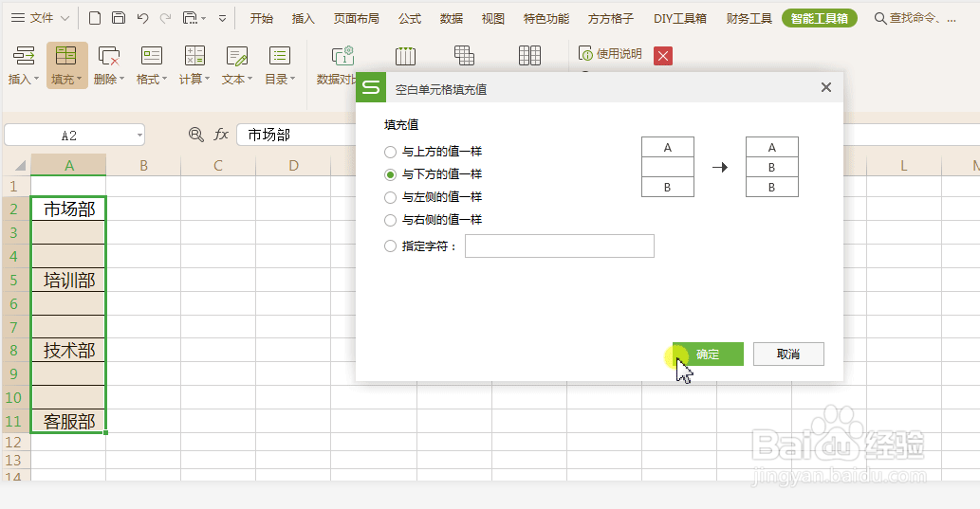Image resolution: width=980 pixels, height=509 pixels.
Task: Open the 填充 fill tool
Action: point(66,65)
